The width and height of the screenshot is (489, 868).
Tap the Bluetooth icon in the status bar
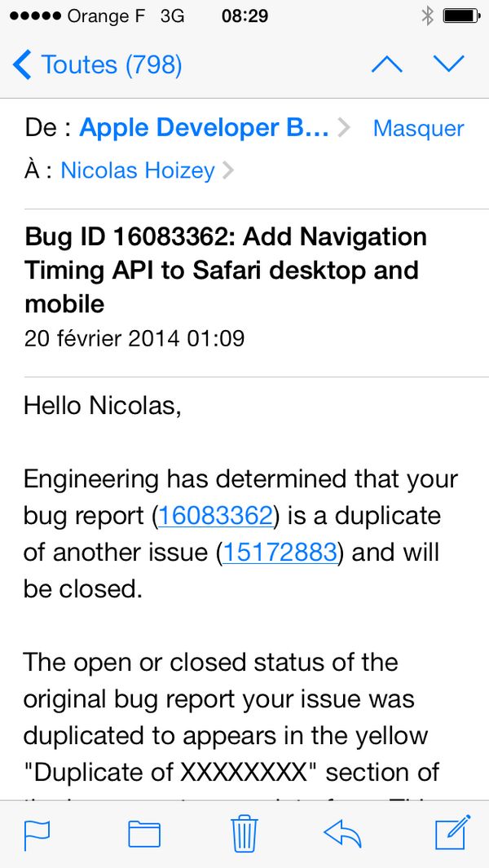click(x=427, y=15)
